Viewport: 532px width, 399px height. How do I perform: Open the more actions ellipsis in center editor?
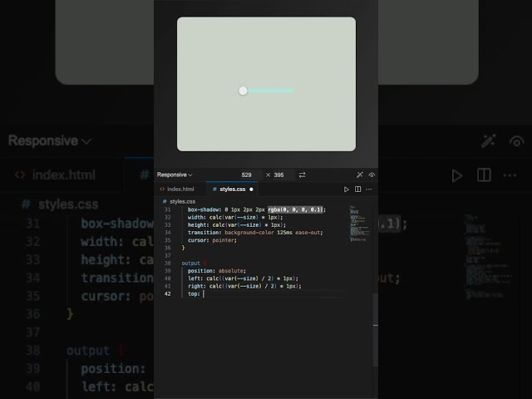(x=369, y=190)
